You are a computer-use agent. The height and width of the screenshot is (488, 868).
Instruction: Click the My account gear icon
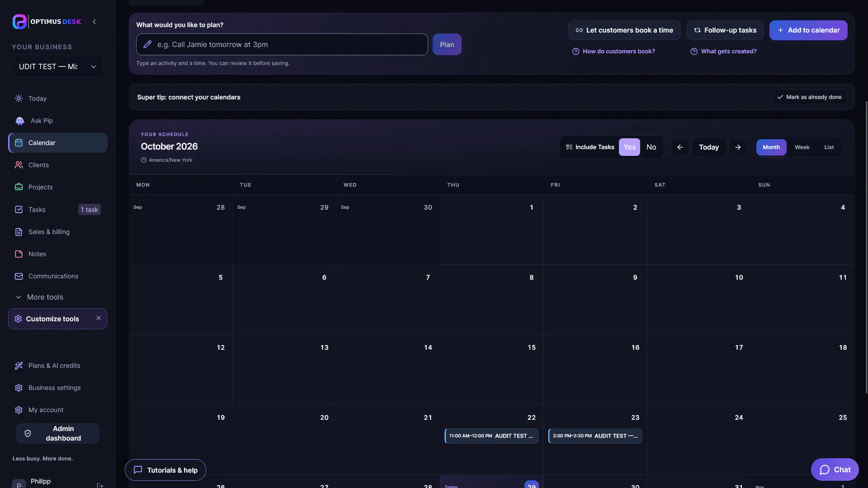tap(19, 410)
